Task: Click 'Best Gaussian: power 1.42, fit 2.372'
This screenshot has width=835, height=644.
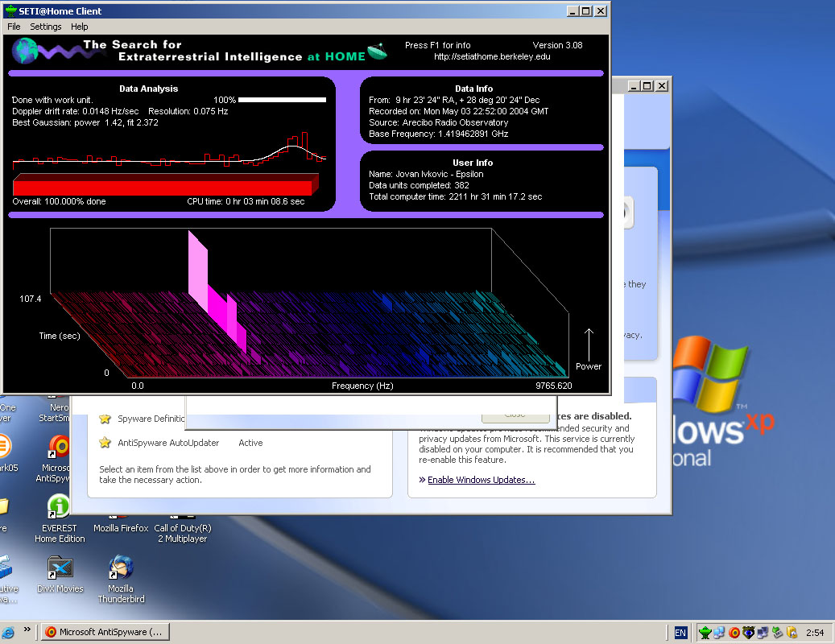Action: tap(85, 122)
